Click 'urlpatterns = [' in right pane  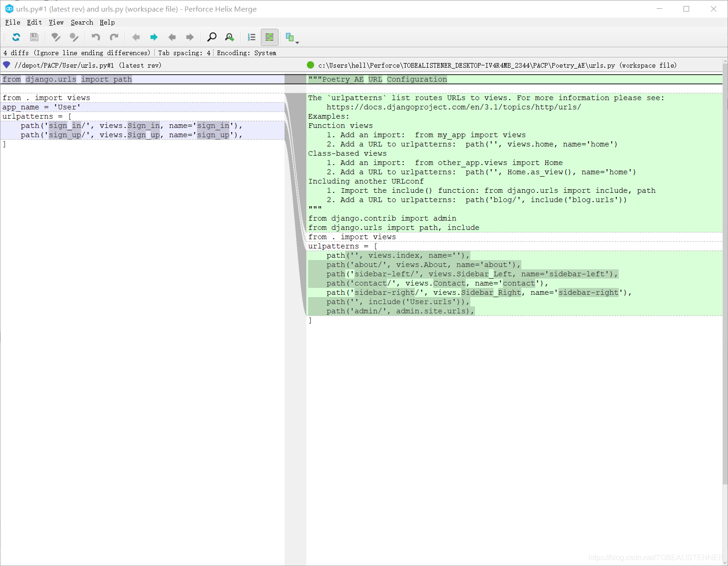[x=343, y=246]
